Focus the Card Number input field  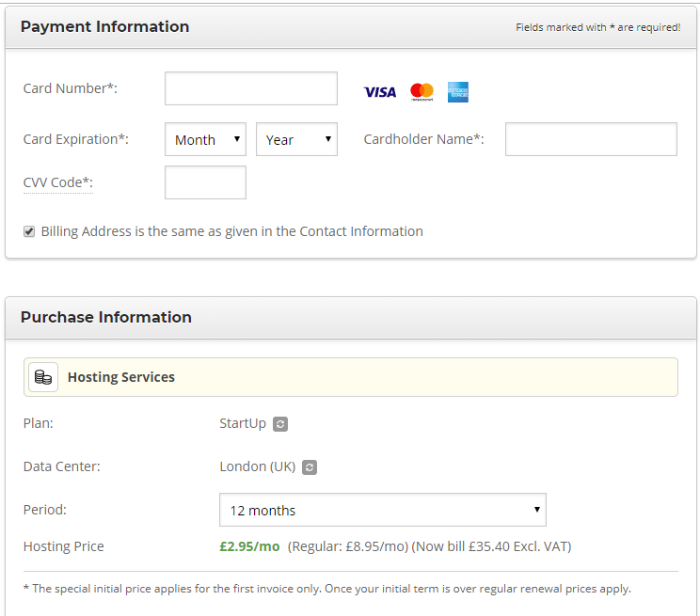[250, 88]
